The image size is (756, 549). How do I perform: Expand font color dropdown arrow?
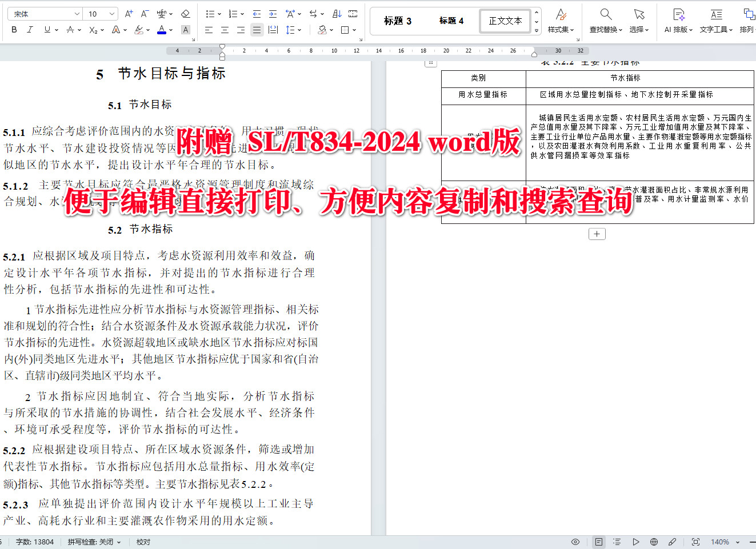click(x=171, y=30)
